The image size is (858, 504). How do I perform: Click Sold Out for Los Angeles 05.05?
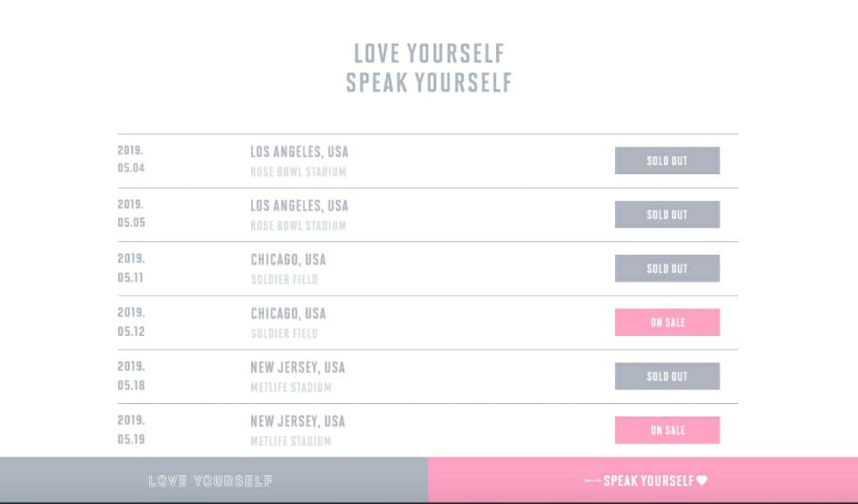667,214
